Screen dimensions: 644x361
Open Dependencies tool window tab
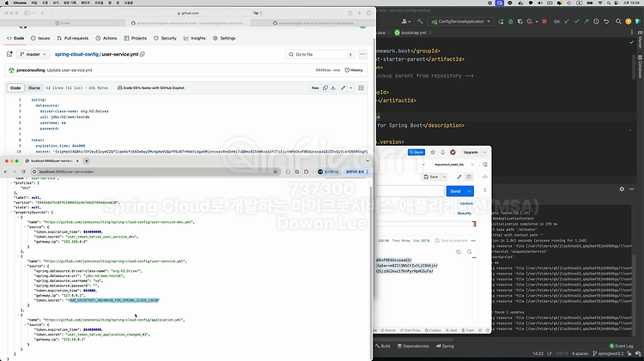pyautogui.click(x=413, y=346)
